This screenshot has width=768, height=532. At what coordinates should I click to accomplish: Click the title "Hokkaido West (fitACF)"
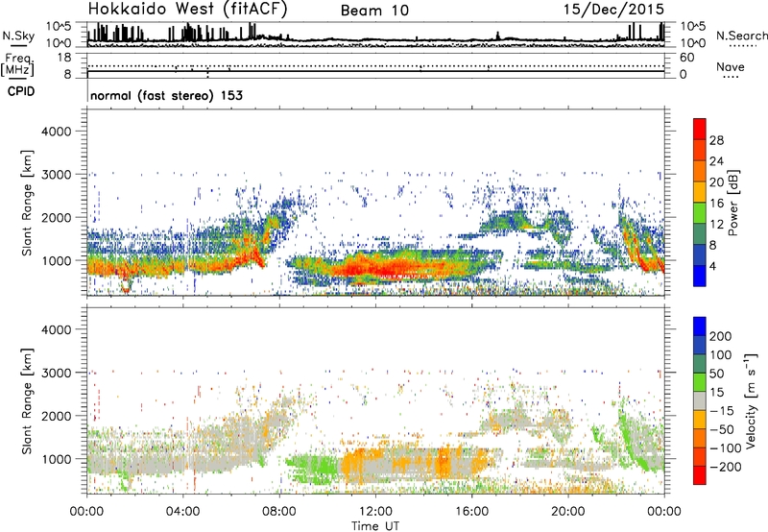pos(187,9)
